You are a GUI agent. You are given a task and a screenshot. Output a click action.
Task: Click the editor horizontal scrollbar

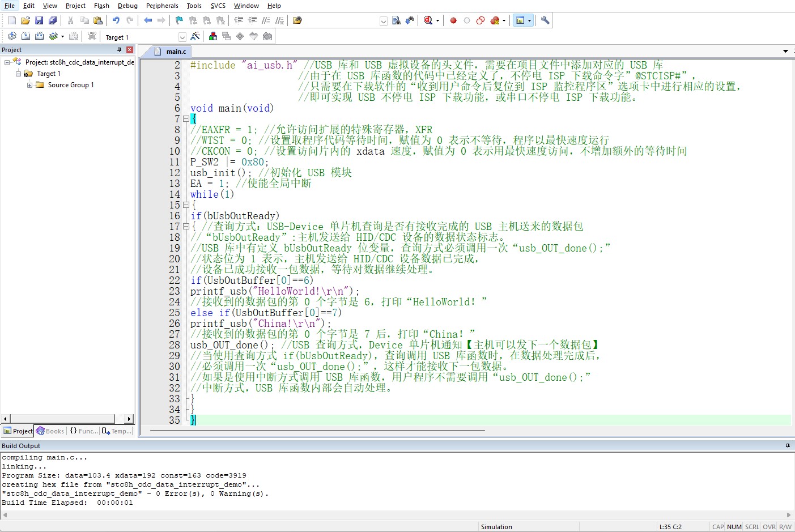[317, 431]
